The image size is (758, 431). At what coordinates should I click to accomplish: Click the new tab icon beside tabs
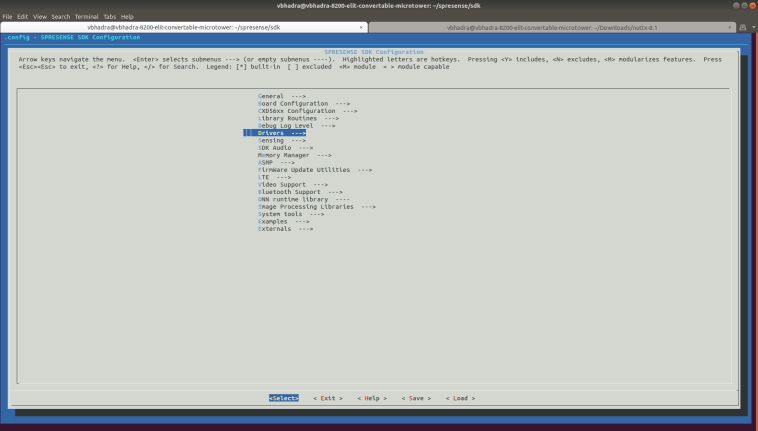[x=743, y=28]
